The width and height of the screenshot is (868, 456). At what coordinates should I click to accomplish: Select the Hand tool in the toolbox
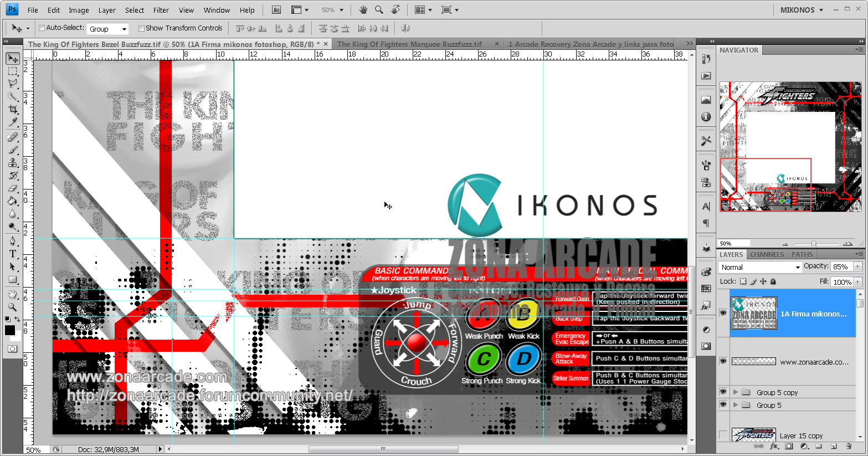point(13,294)
